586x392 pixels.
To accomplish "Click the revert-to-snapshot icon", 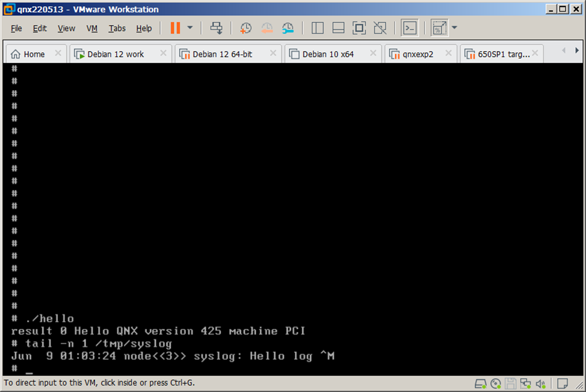I will pos(267,28).
